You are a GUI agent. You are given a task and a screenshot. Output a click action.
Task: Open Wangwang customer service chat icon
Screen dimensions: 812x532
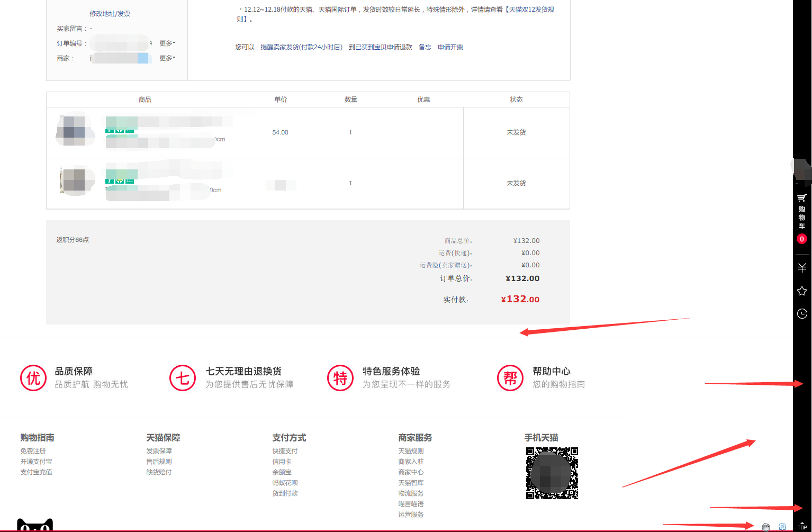pos(765,527)
